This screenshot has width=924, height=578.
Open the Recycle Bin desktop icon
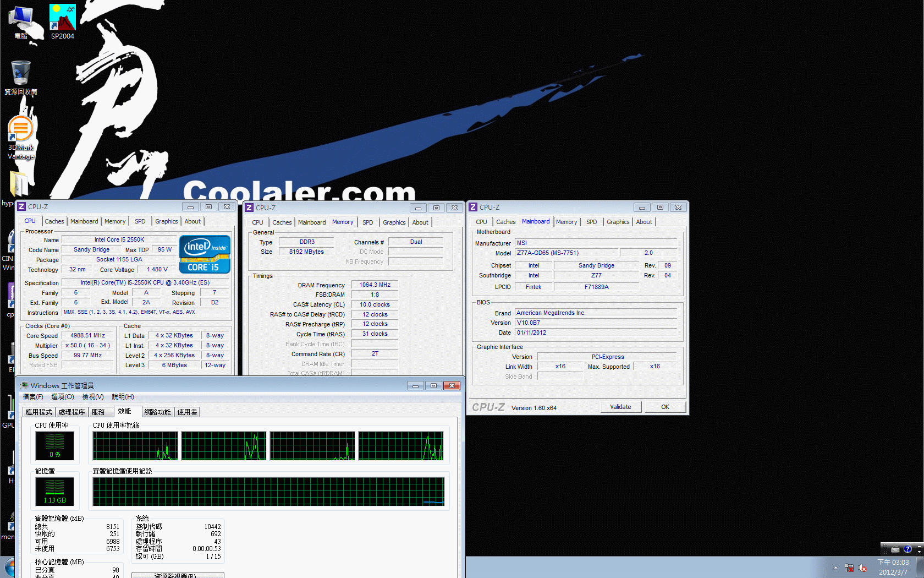(x=20, y=78)
